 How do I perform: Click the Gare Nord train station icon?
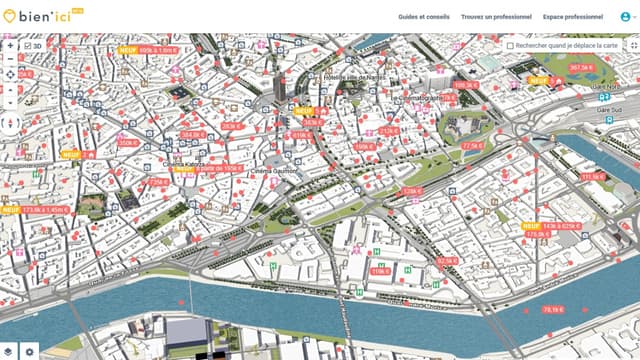click(604, 97)
